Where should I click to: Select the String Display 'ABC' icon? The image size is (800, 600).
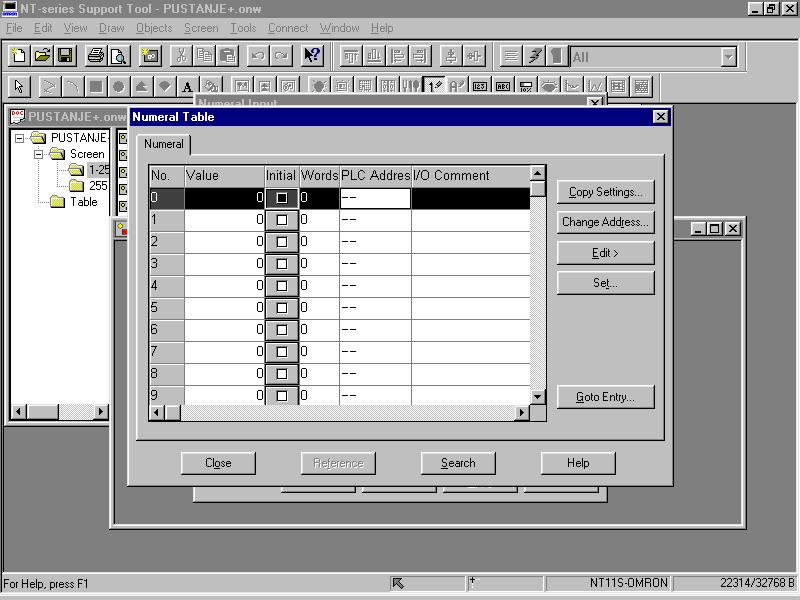point(503,86)
